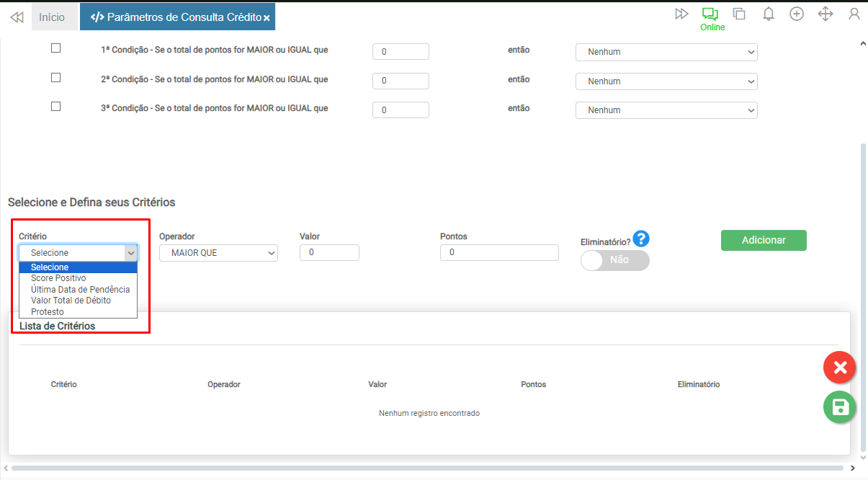Click the red floating cancel button
The height and width of the screenshot is (480, 868).
point(840,368)
